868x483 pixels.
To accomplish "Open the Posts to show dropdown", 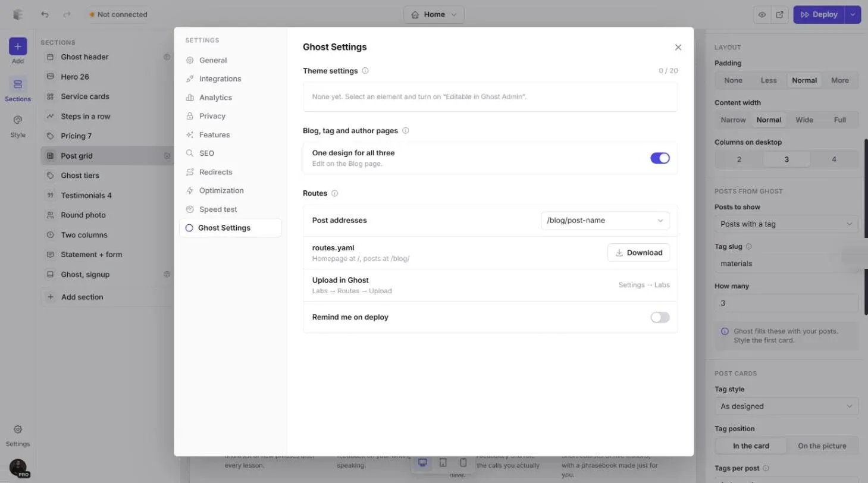I will point(786,224).
